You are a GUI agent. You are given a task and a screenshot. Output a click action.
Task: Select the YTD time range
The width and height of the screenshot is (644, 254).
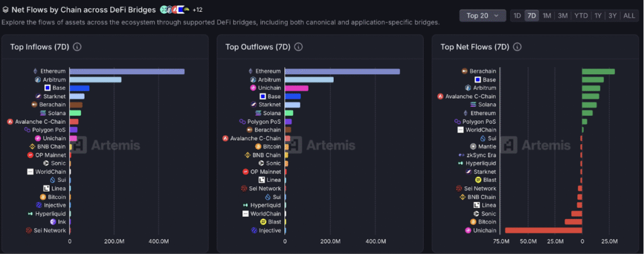(580, 16)
